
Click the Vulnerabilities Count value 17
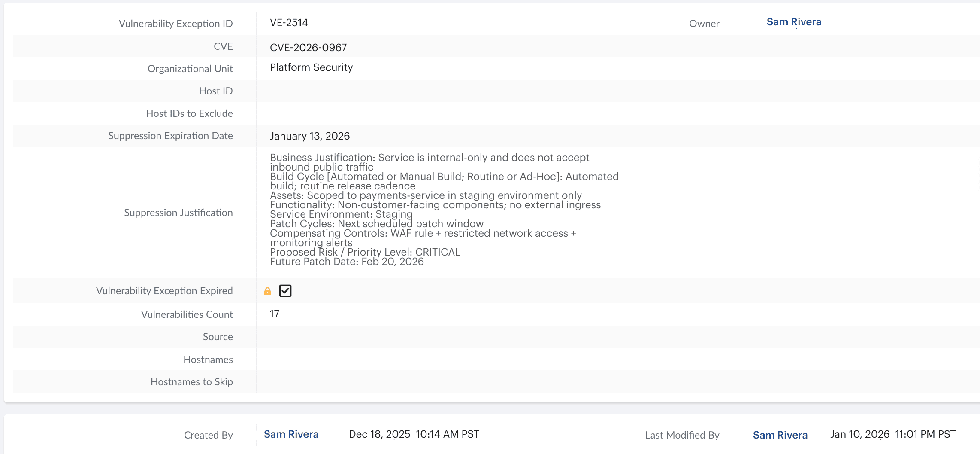(274, 314)
